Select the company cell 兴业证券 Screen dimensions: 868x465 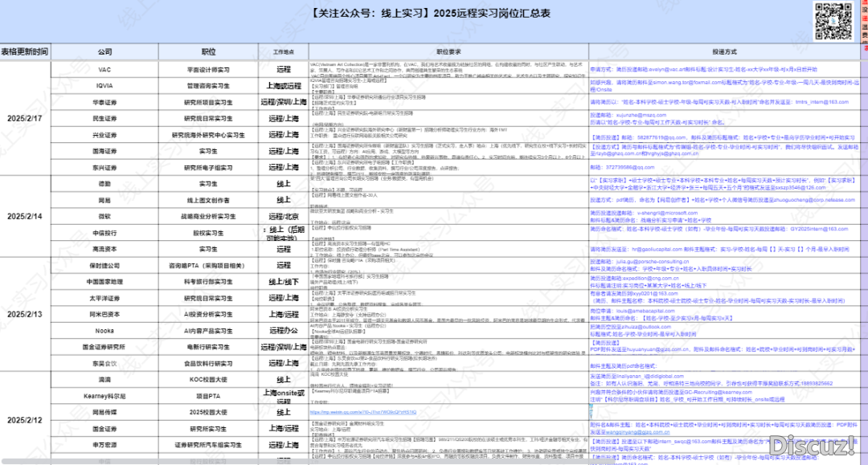point(104,135)
